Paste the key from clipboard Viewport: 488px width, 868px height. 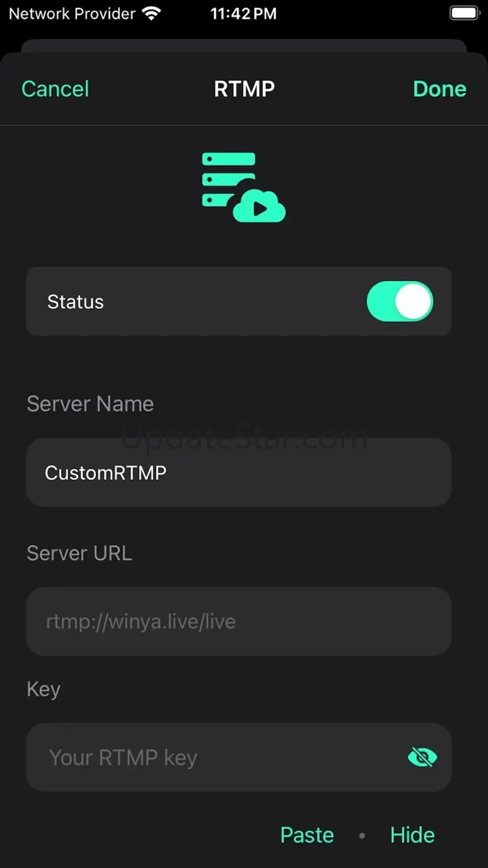(307, 835)
